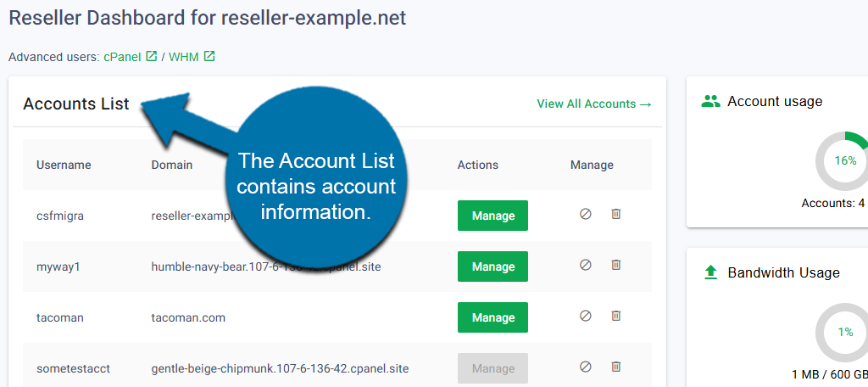The height and width of the screenshot is (387, 868).
Task: Suspend the tacoman account icon
Action: pyautogui.click(x=585, y=317)
